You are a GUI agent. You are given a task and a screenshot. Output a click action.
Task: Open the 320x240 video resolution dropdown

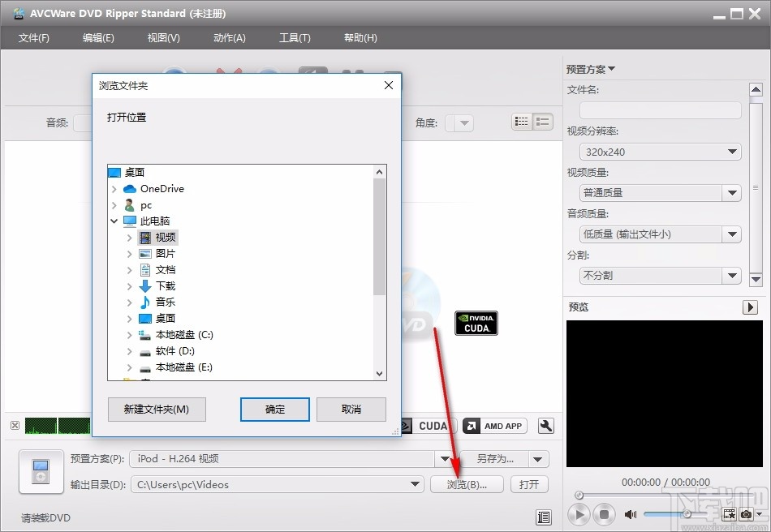(660, 152)
